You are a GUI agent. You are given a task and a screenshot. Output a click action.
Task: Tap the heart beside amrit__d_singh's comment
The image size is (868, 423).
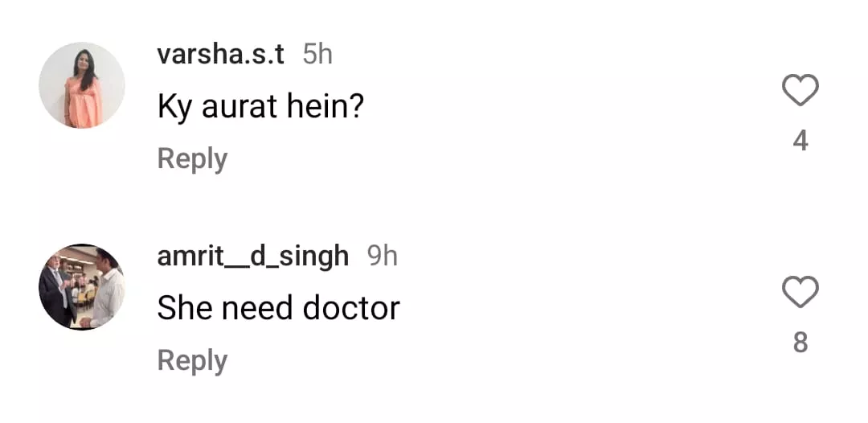click(800, 293)
